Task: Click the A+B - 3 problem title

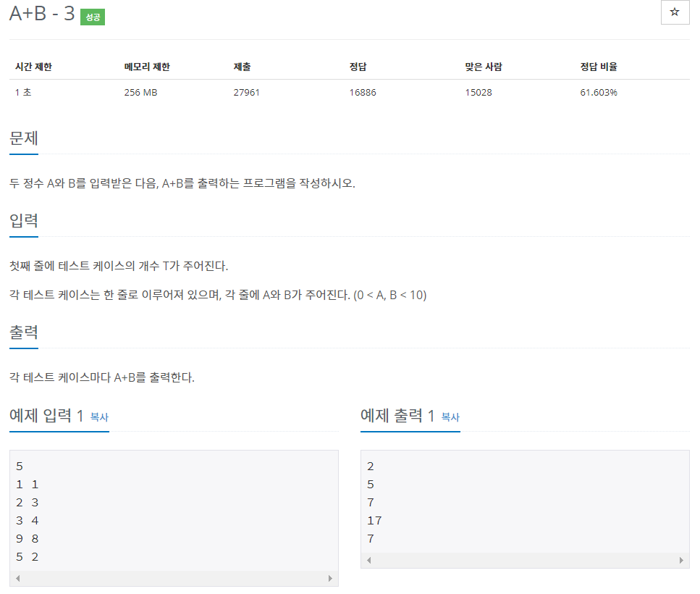Action: pos(42,13)
